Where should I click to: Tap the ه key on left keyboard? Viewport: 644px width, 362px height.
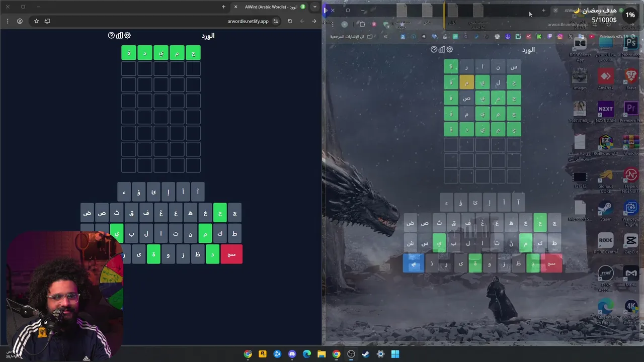coord(190,213)
